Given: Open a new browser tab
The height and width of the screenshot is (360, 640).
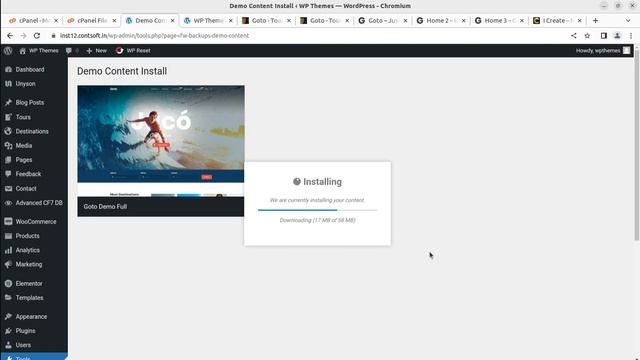Looking at the screenshot, I should coord(596,20).
